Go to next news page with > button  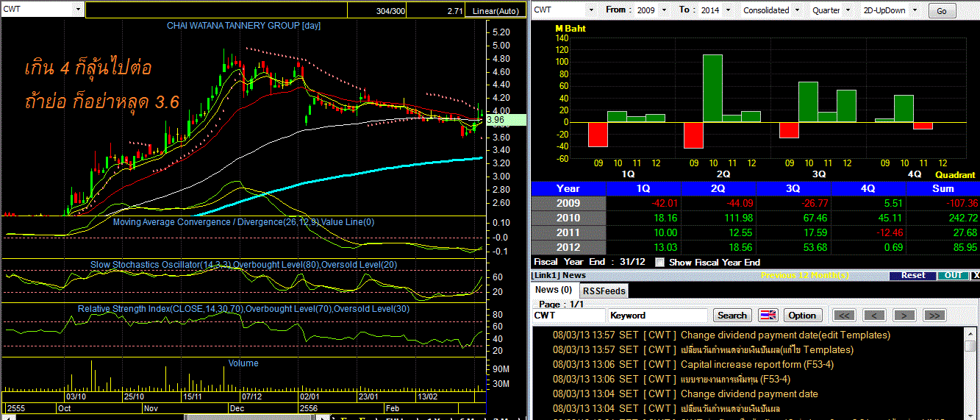[904, 315]
